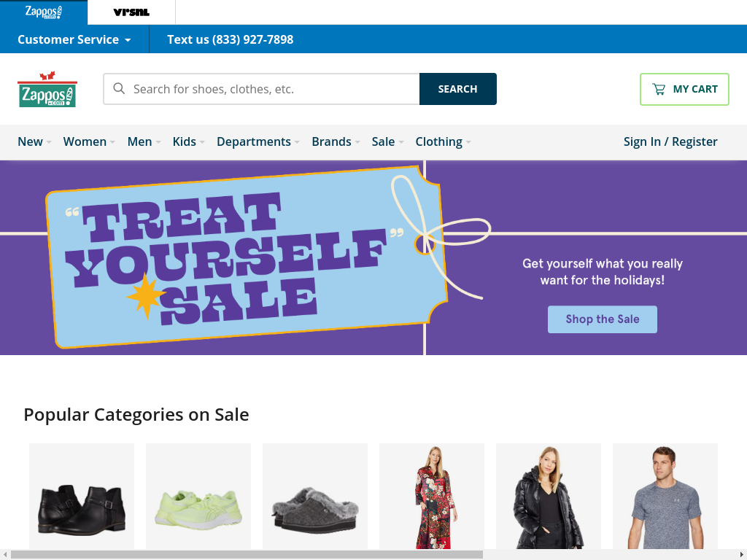Click the Text us phone number link

point(230,39)
